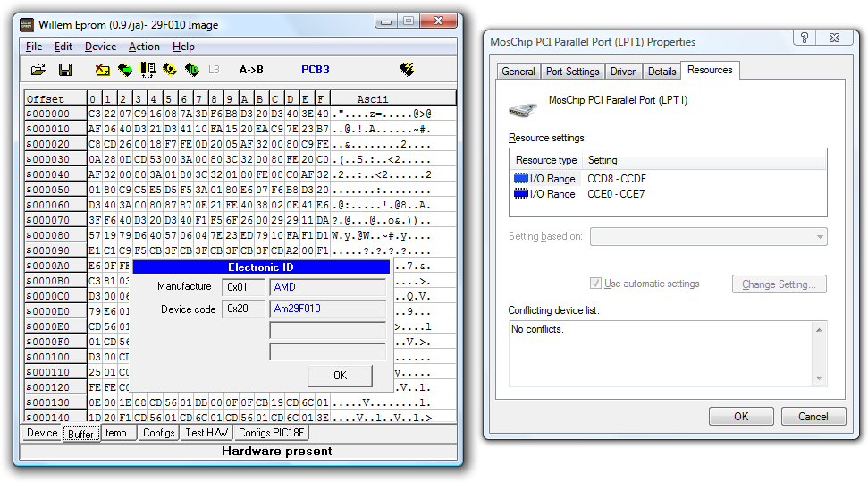Image resolution: width=868 pixels, height=483 pixels.
Task: Click the help question mark in Properties title bar
Action: coord(805,38)
